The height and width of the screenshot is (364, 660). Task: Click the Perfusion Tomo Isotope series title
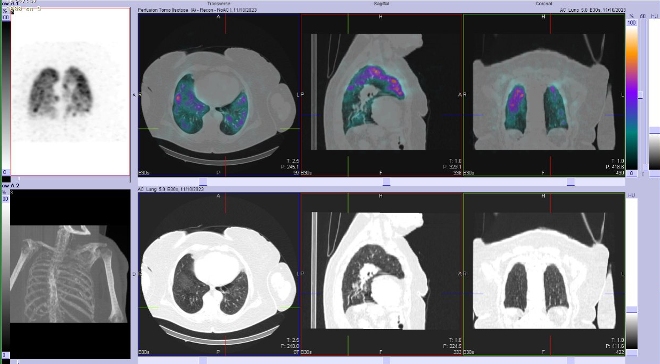[x=197, y=10]
